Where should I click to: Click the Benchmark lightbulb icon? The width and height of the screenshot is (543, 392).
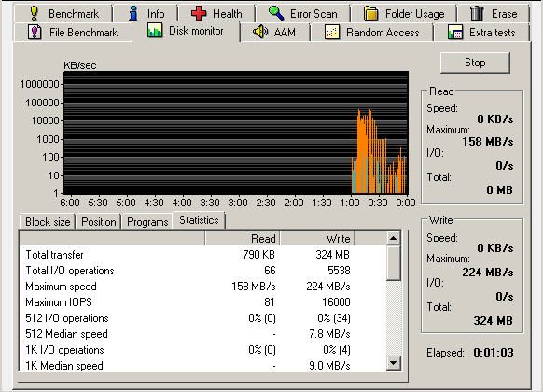pyautogui.click(x=34, y=13)
